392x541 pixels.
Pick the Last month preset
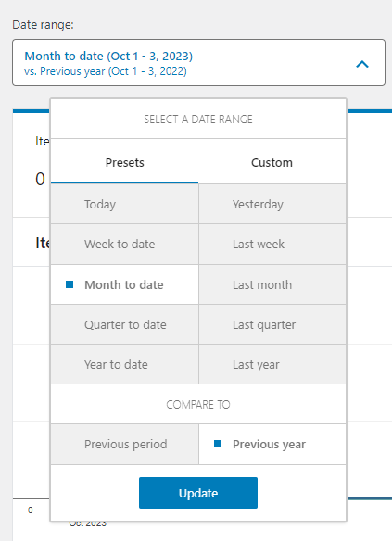point(272,284)
